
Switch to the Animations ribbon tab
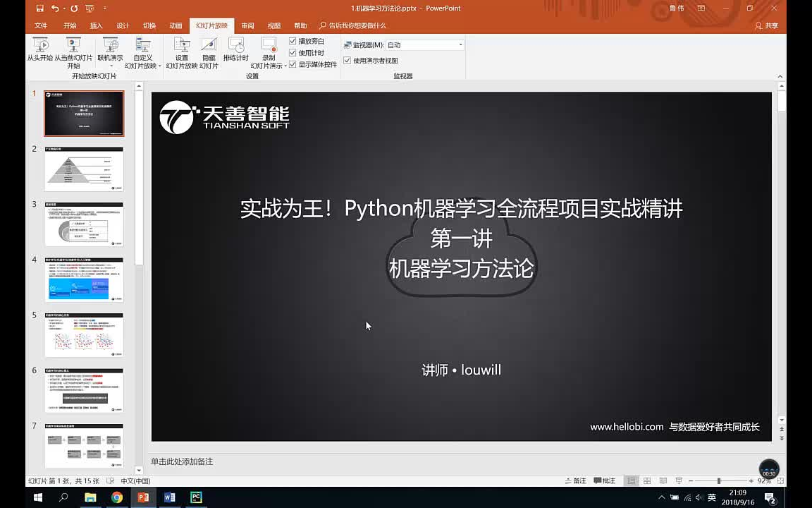[174, 25]
